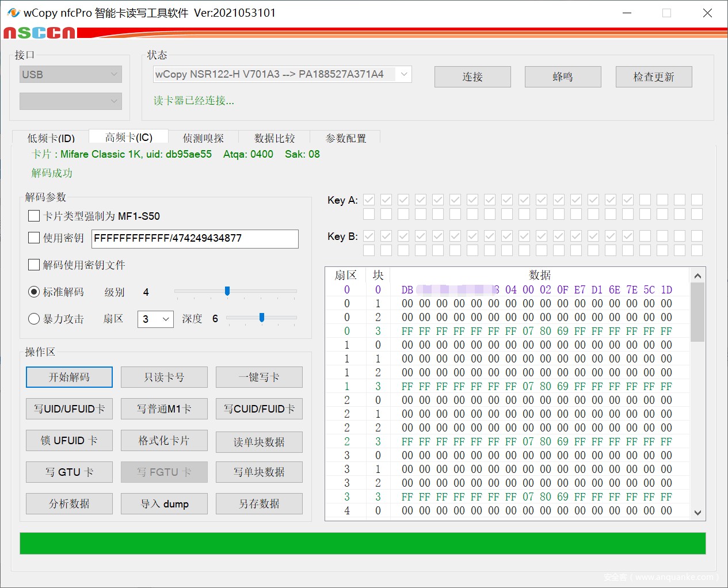Click the wCopy app icon in title bar
Image resolution: width=728 pixels, height=588 pixels.
point(12,13)
